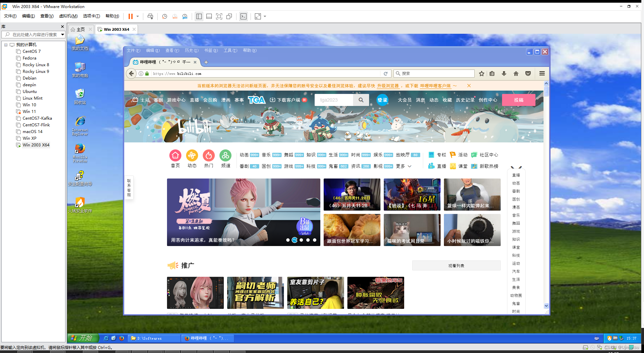Bookmark this page with the star icon
This screenshot has width=644, height=353.
click(x=481, y=74)
